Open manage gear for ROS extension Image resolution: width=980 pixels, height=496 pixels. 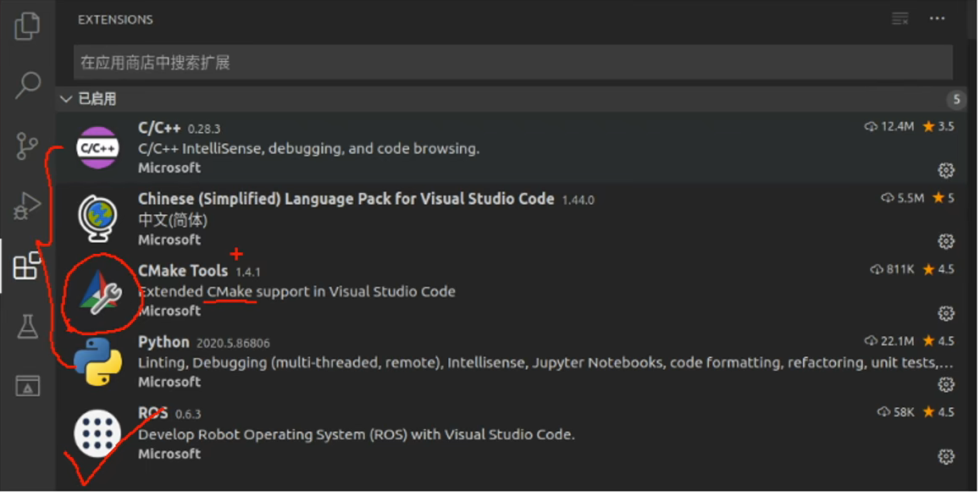point(946,456)
